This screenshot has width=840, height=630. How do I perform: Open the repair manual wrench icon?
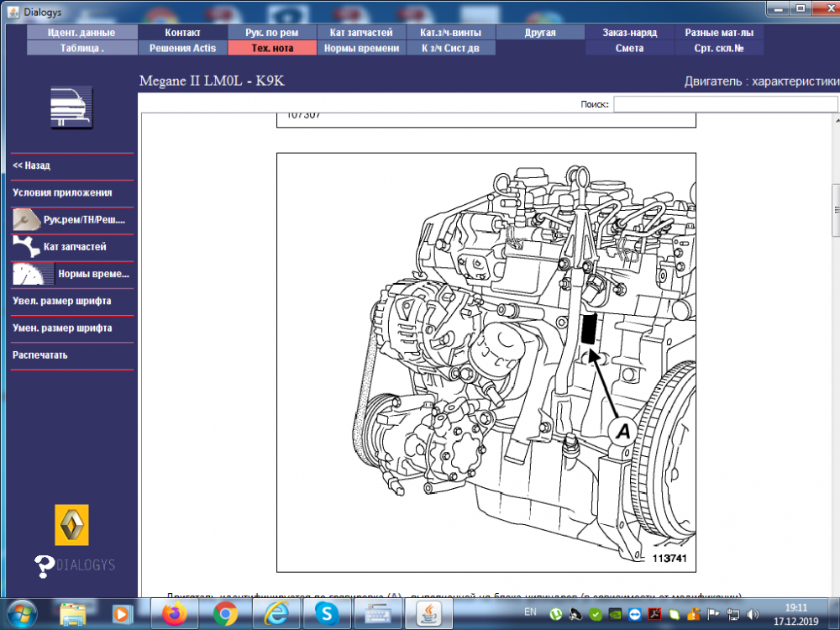click(27, 219)
